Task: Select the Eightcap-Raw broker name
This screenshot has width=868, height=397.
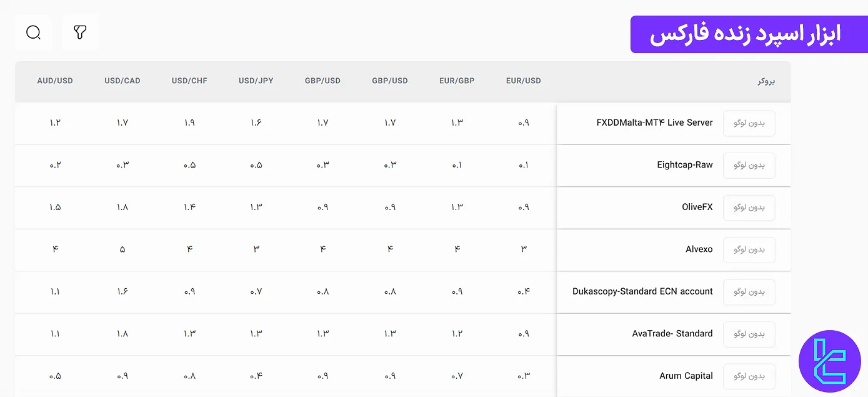Action: pos(684,165)
